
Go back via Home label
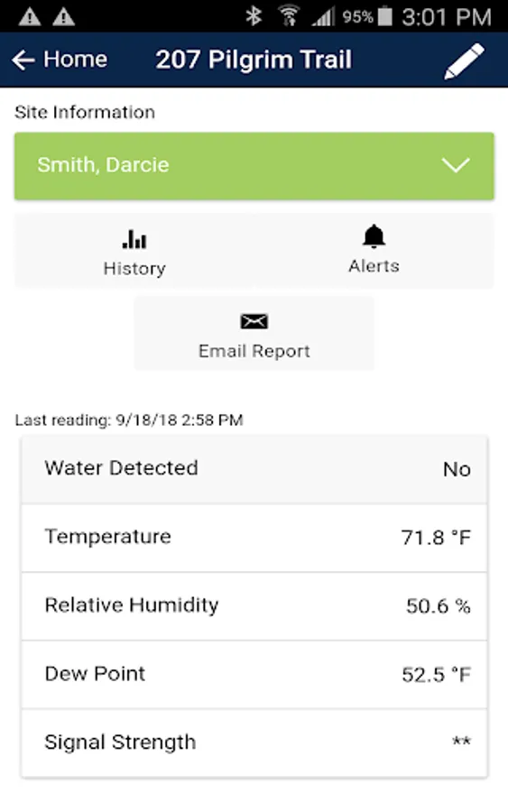(x=76, y=60)
